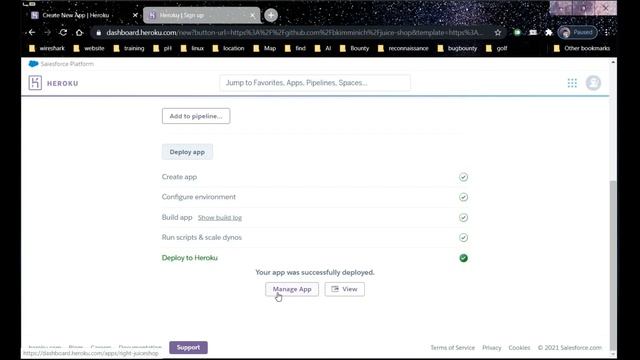Open the training bookmark folder
The image size is (640, 360).
(x=129, y=48)
